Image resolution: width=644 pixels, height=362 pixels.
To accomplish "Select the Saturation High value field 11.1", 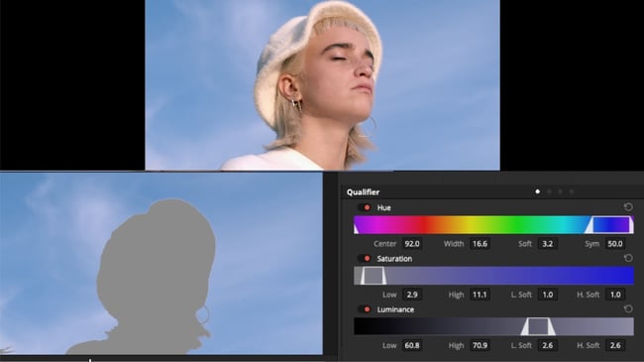I will tap(480, 295).
